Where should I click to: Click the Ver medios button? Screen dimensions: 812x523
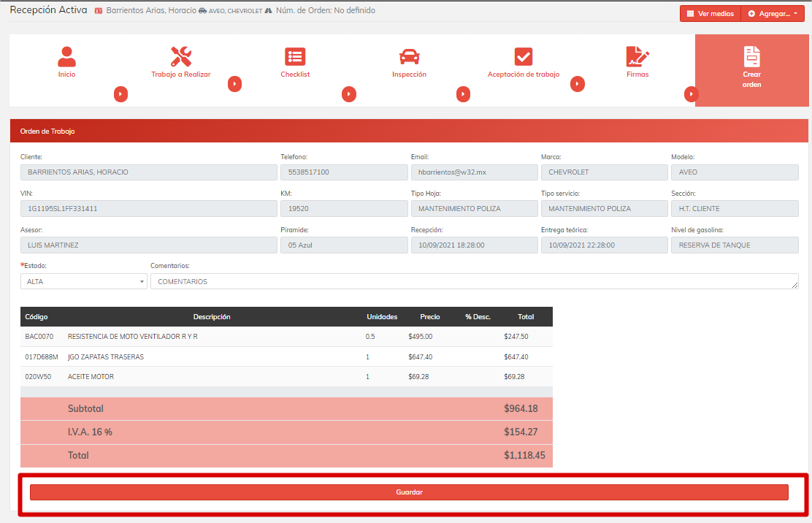click(710, 14)
